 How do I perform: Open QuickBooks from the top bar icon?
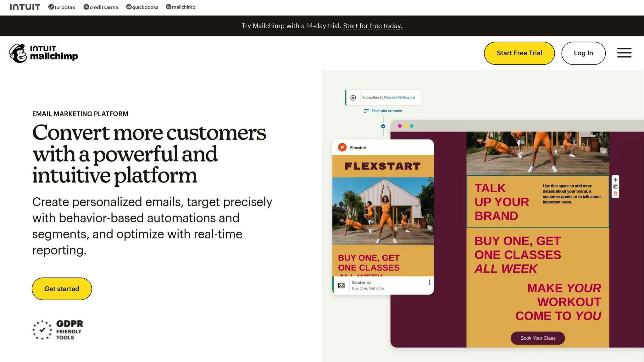click(129, 7)
